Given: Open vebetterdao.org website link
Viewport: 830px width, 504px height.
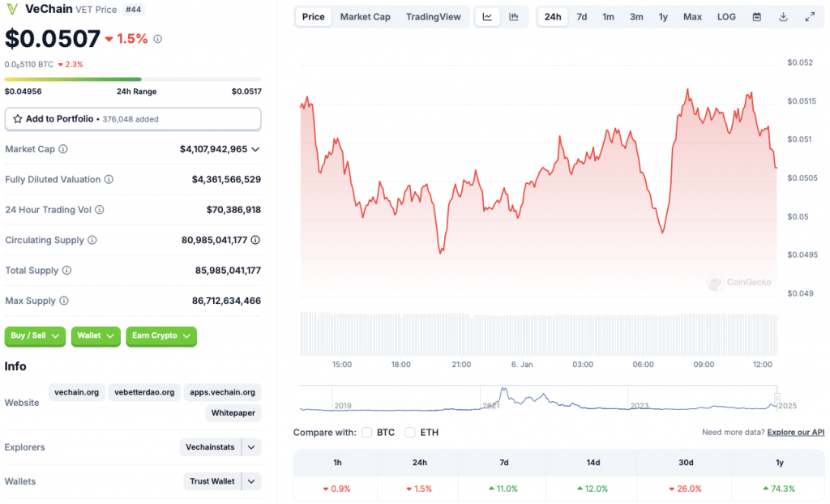Looking at the screenshot, I should tap(144, 392).
